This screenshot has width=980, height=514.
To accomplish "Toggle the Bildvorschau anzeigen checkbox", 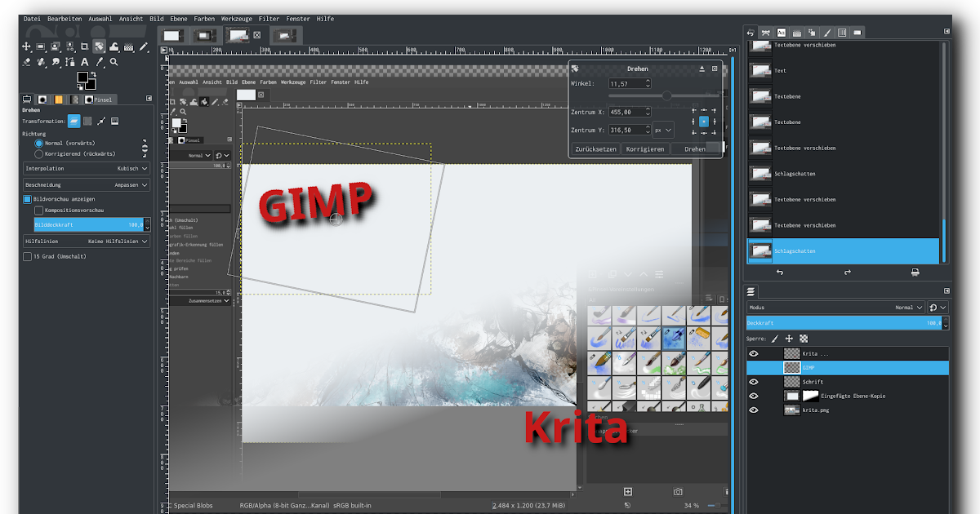I will pyautogui.click(x=27, y=199).
